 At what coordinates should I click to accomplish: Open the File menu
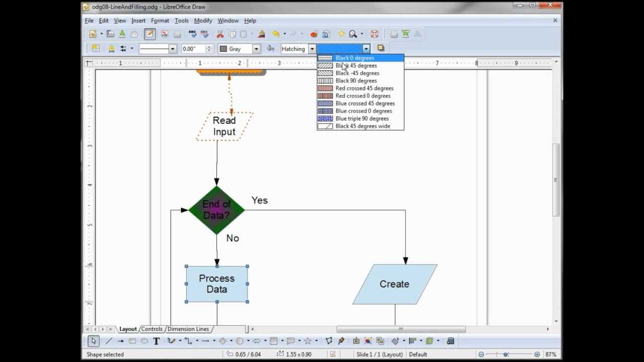click(89, 21)
